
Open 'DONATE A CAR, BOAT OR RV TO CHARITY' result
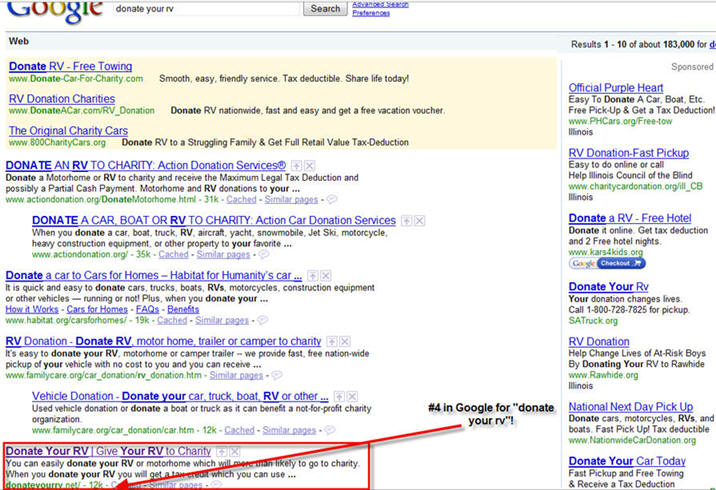tap(214, 221)
